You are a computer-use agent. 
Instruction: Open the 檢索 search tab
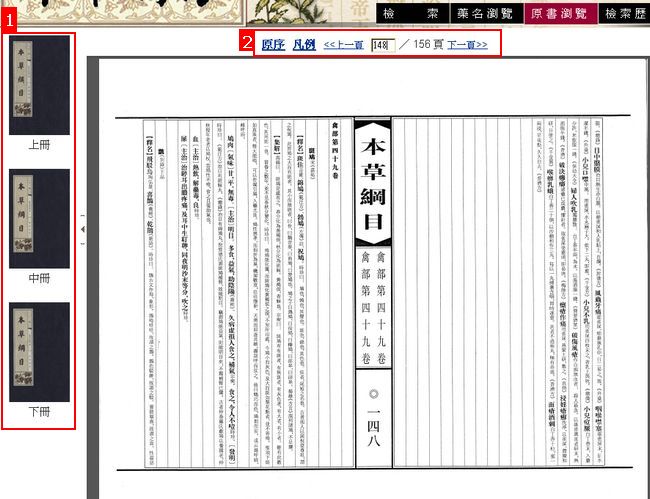tap(412, 14)
